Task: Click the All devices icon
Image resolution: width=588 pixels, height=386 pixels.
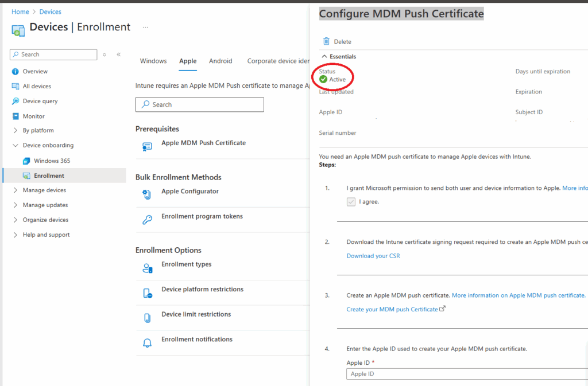Action: click(x=16, y=86)
